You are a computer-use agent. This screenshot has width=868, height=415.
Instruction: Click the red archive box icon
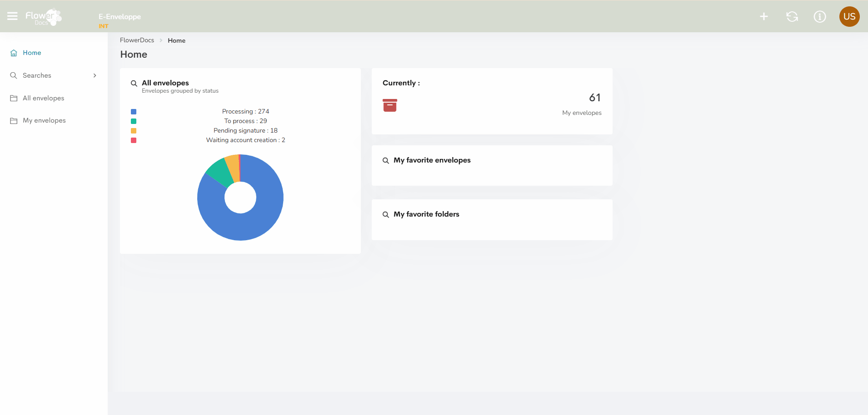pos(390,105)
